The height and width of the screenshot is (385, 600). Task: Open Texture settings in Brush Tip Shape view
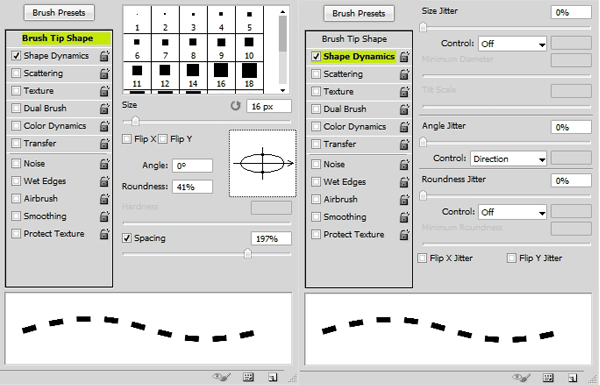(x=39, y=91)
